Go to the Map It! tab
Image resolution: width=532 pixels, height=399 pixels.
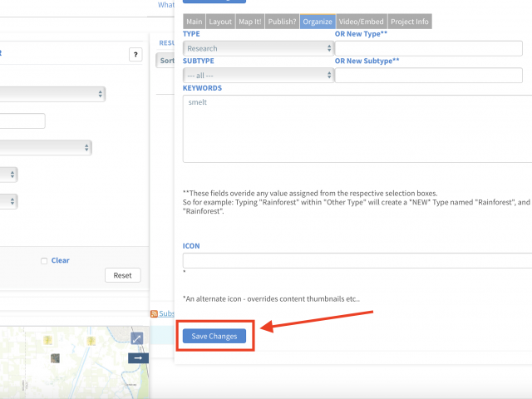coord(250,22)
